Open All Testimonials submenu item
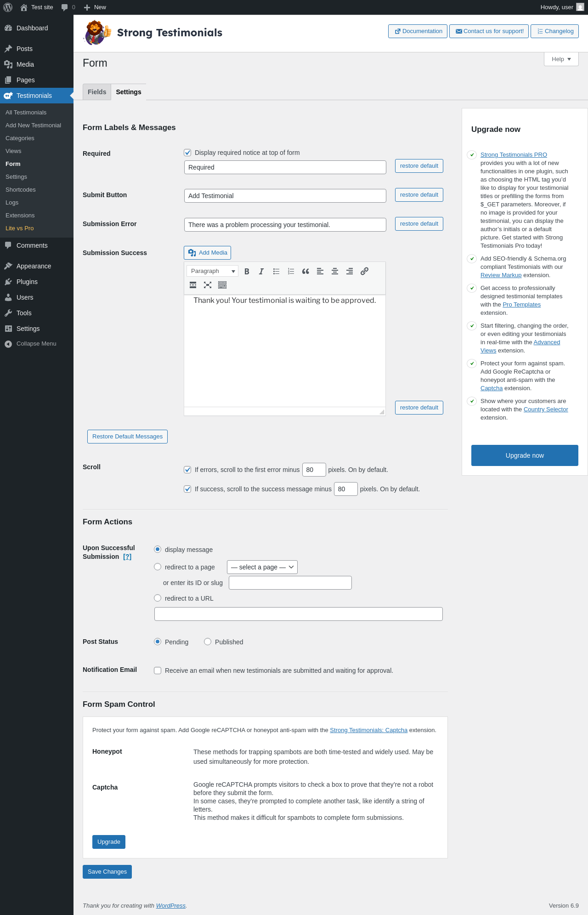This screenshot has height=915, width=588. [x=26, y=113]
